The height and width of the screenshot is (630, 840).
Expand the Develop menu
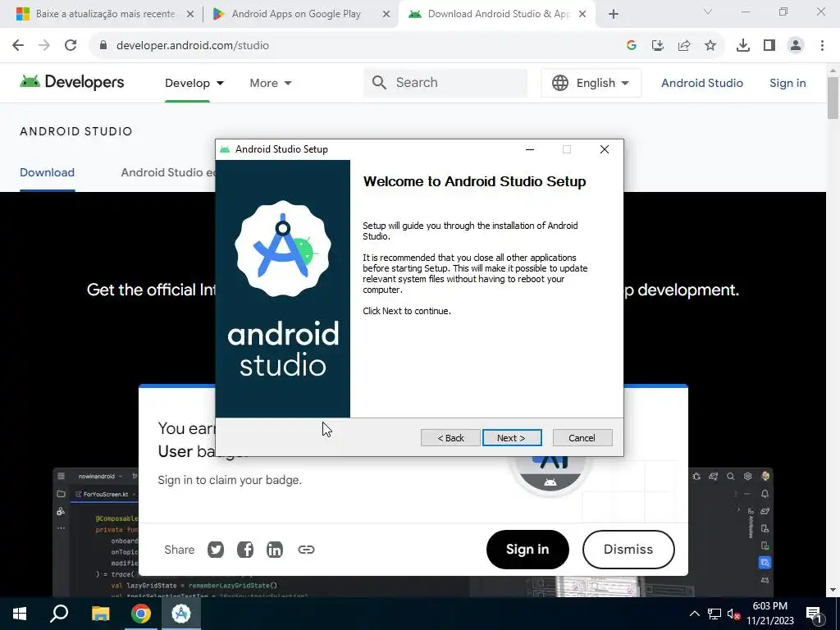(194, 83)
